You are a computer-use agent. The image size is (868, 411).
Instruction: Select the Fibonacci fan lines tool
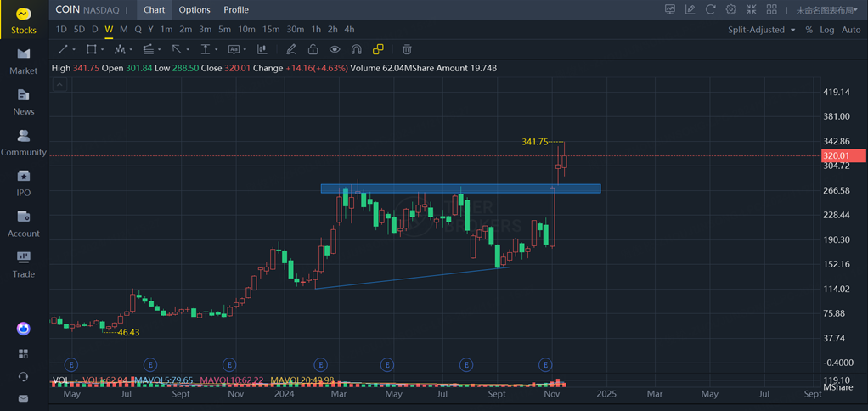coord(148,50)
